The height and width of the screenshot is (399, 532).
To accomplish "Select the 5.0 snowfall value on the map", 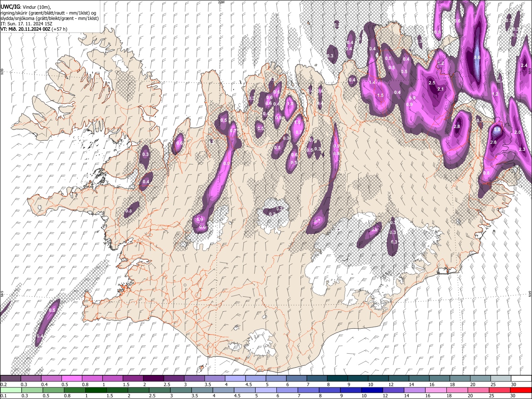I will [497, 130].
